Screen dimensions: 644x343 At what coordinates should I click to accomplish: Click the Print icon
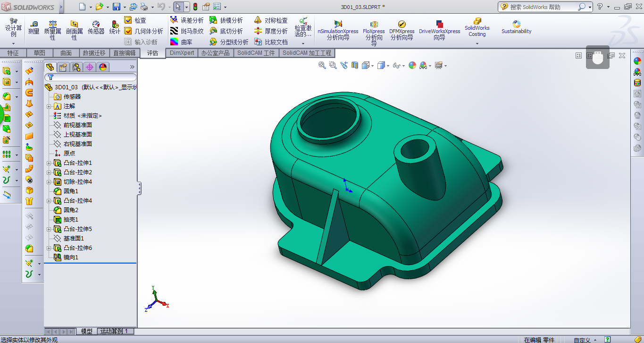tap(144, 7)
